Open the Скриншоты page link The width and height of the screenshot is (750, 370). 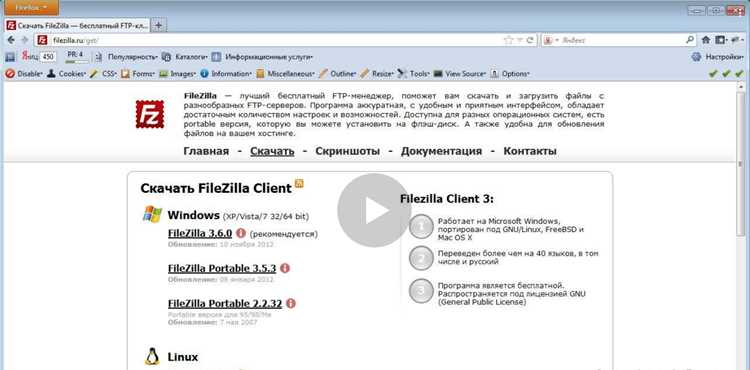[348, 151]
